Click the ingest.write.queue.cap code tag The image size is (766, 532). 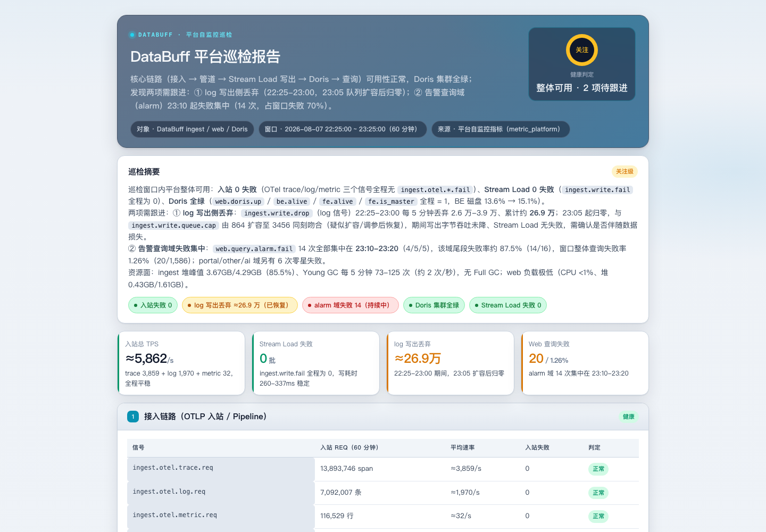coord(173,226)
